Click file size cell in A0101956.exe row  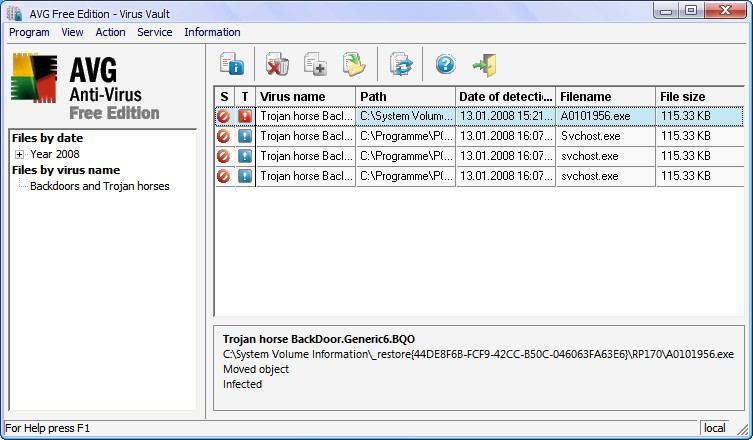coord(700,116)
